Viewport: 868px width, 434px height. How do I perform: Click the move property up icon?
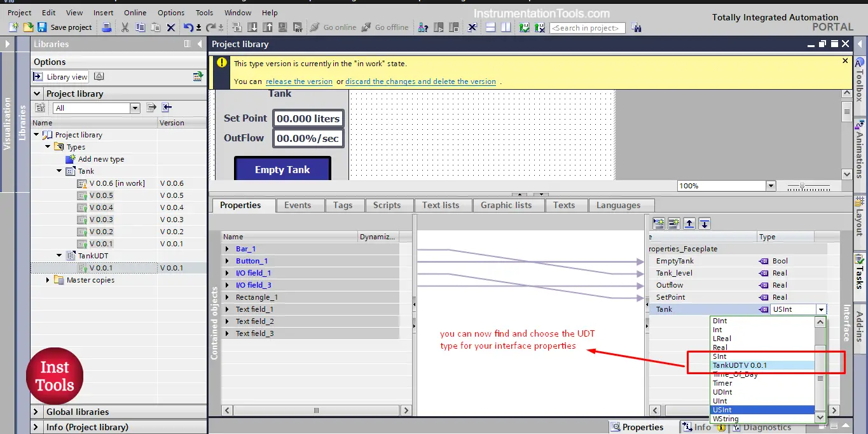(689, 223)
